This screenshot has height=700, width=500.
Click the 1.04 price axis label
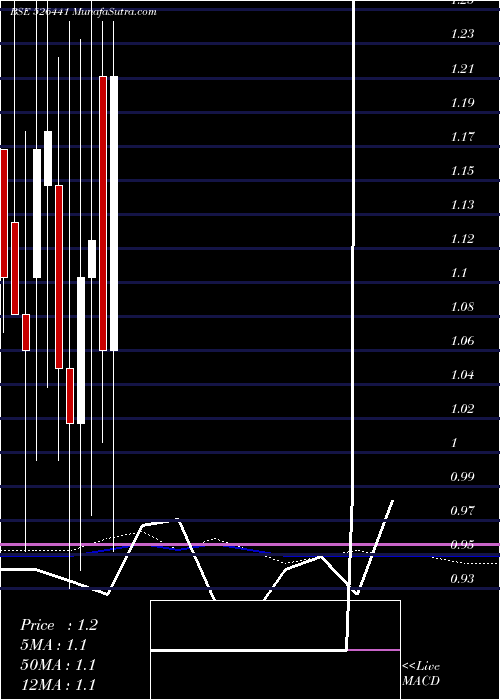(x=462, y=375)
